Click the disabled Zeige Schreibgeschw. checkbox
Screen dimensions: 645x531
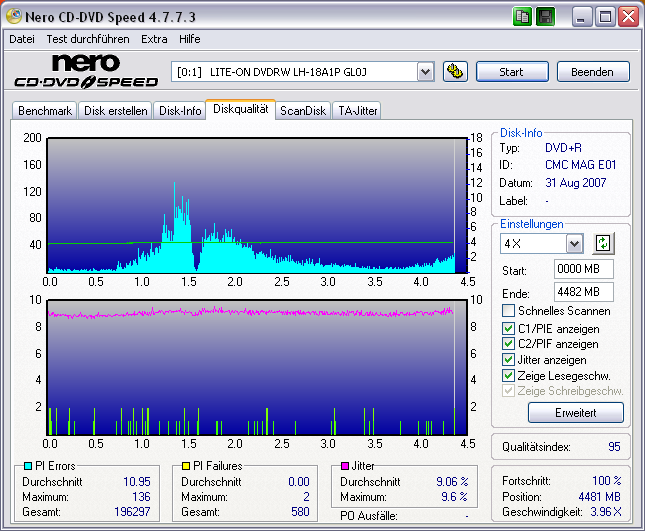pyautogui.click(x=508, y=391)
